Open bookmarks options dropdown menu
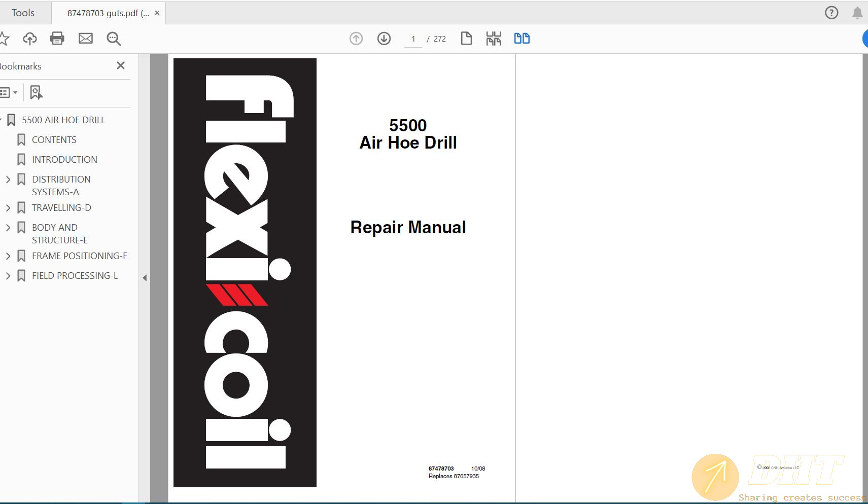Viewport: 868px width, 504px height. tap(9, 92)
